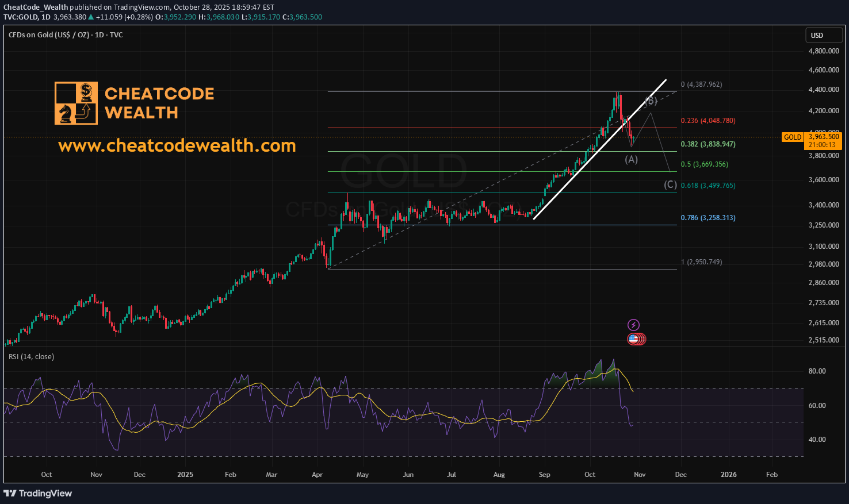Open the TVC:GOLD symbol selector

(21, 17)
